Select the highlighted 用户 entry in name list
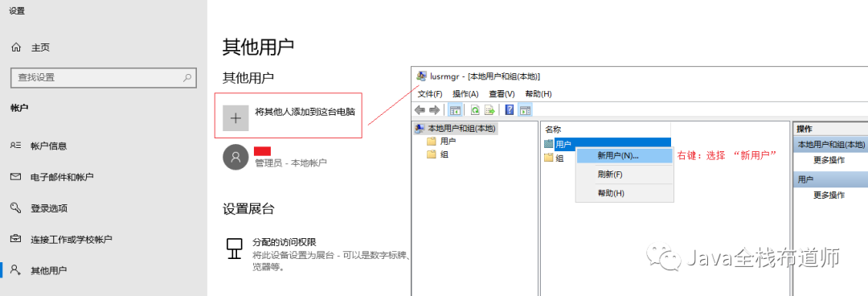868x296 pixels. 607,144
